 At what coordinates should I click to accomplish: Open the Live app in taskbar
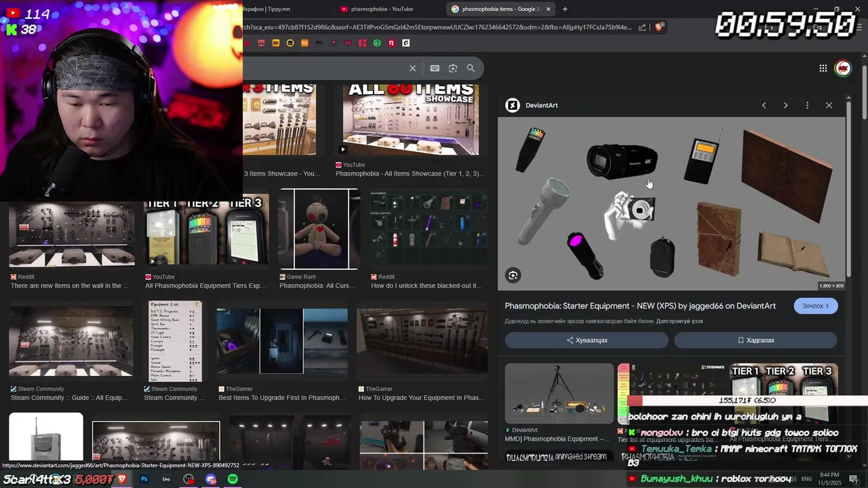(x=166, y=479)
